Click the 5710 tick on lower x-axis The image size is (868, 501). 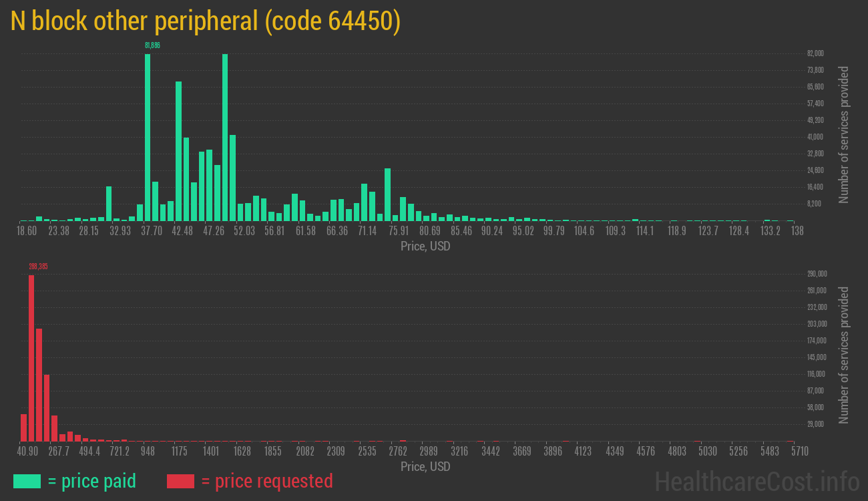coord(799,452)
